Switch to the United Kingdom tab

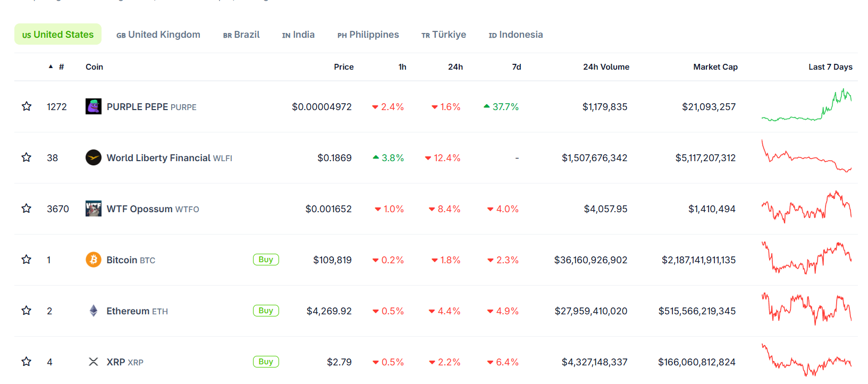[158, 35]
